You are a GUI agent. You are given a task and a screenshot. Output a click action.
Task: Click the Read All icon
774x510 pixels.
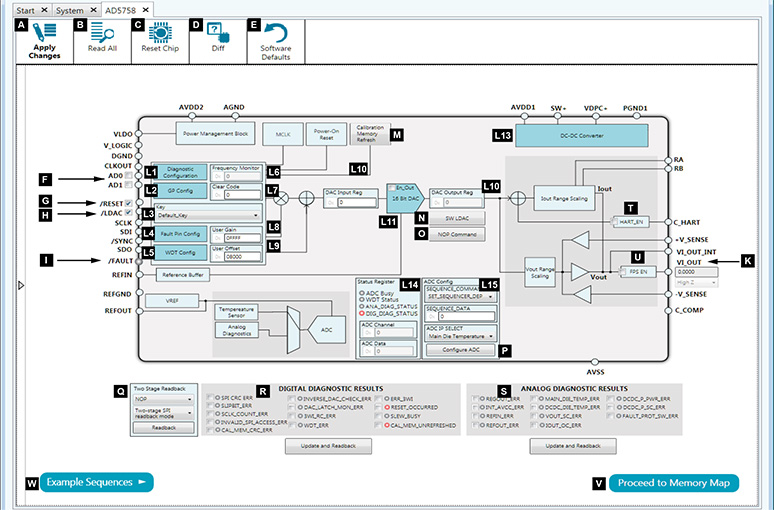point(102,33)
